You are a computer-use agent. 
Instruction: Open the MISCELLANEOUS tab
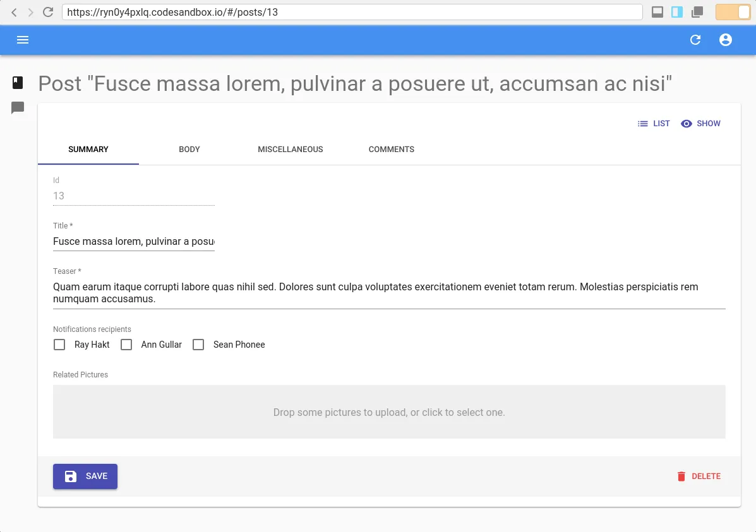pyautogui.click(x=290, y=150)
